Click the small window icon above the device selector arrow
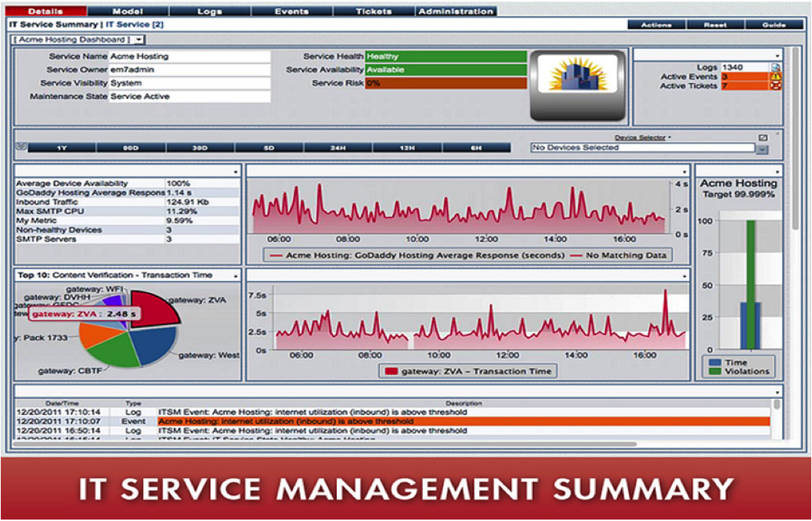Viewport: 812px width, 521px height. point(763,138)
